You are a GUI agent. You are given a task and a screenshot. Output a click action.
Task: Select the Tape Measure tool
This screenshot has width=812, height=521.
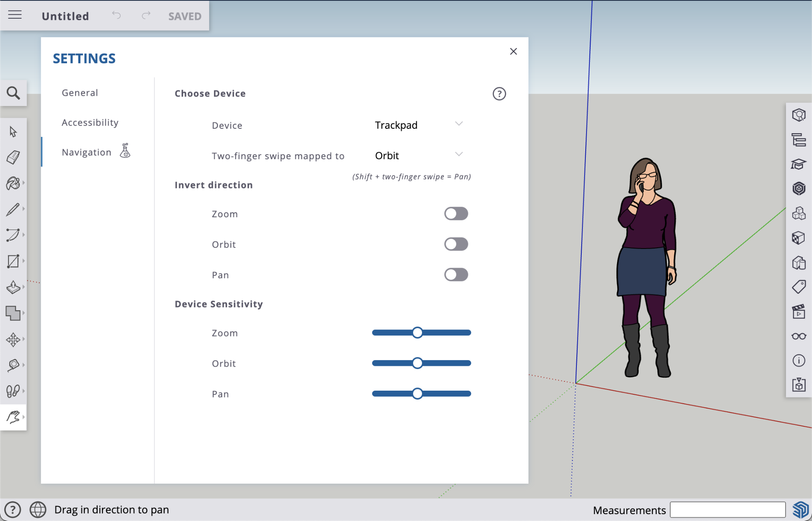[13, 365]
